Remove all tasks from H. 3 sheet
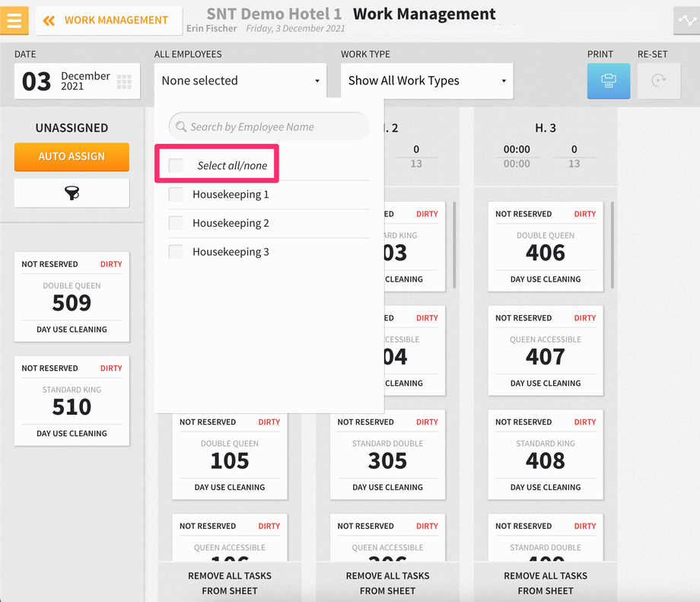The height and width of the screenshot is (602, 700). pyautogui.click(x=546, y=583)
